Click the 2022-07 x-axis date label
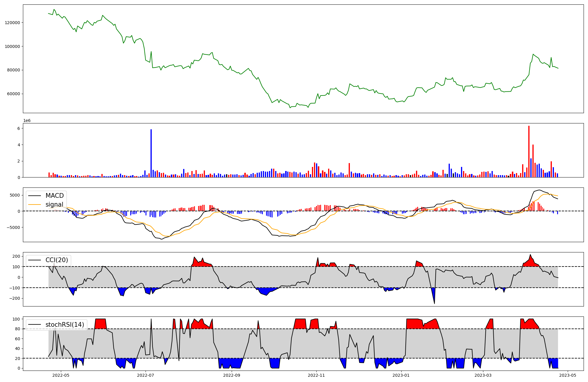 click(x=146, y=375)
